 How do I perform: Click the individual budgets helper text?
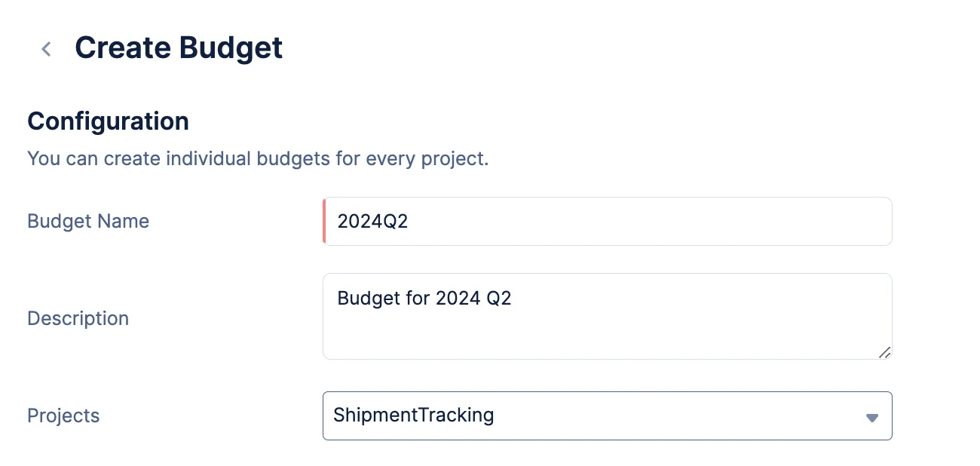(x=258, y=159)
